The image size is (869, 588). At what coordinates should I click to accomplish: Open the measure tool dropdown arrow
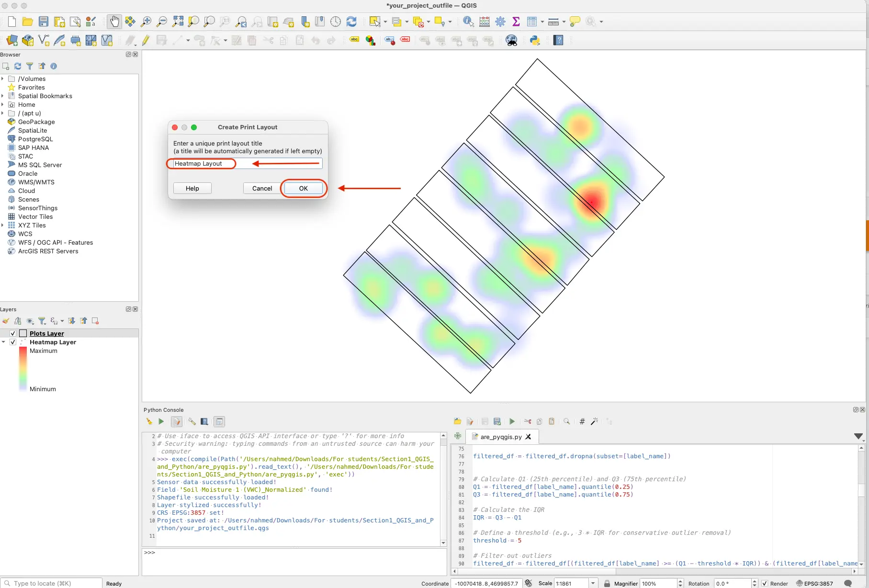click(564, 22)
